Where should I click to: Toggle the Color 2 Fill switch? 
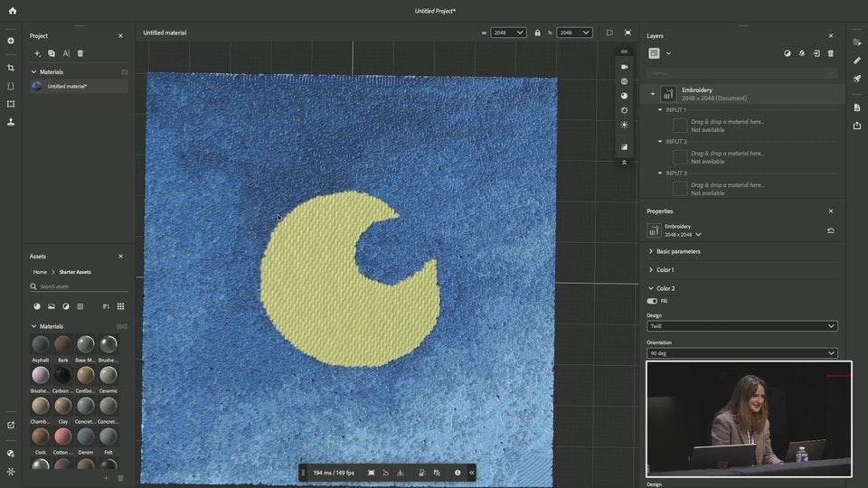coord(652,302)
